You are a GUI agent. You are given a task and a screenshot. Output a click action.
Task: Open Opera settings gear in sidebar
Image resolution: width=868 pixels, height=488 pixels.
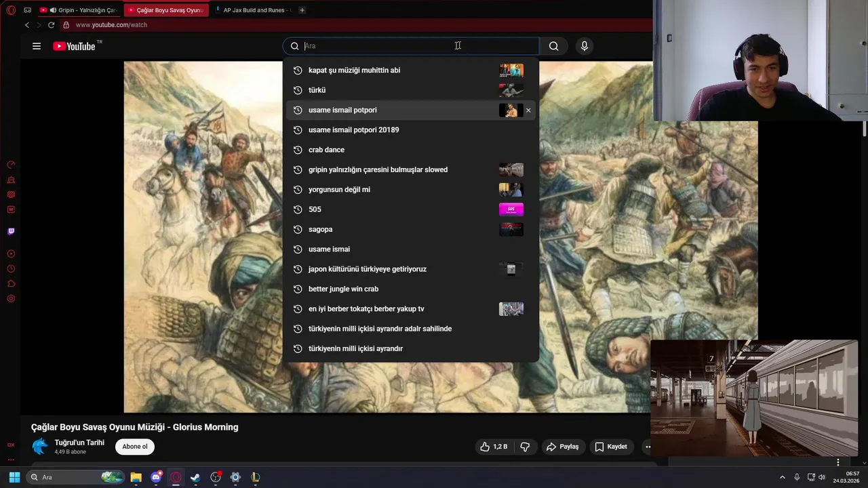pos(11,299)
